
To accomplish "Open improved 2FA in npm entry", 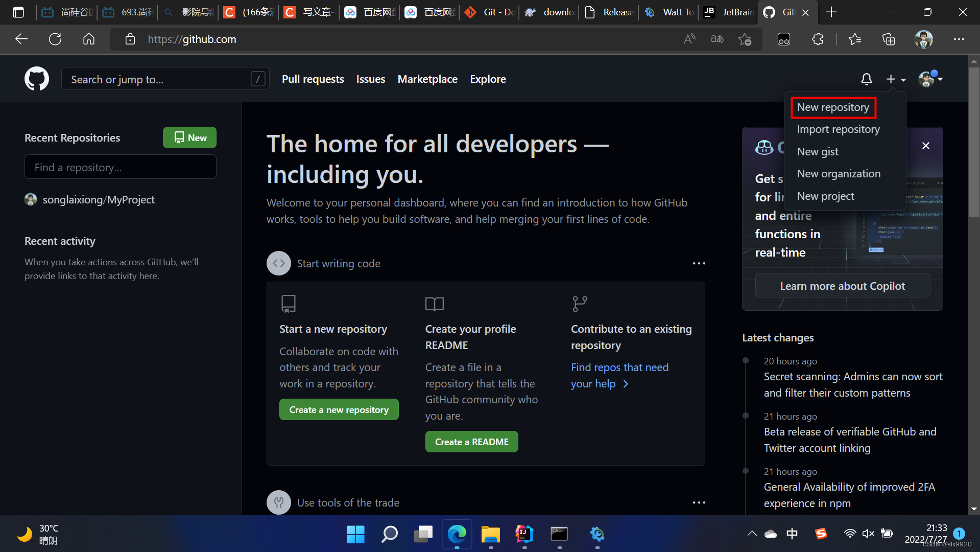I will 849,495.
